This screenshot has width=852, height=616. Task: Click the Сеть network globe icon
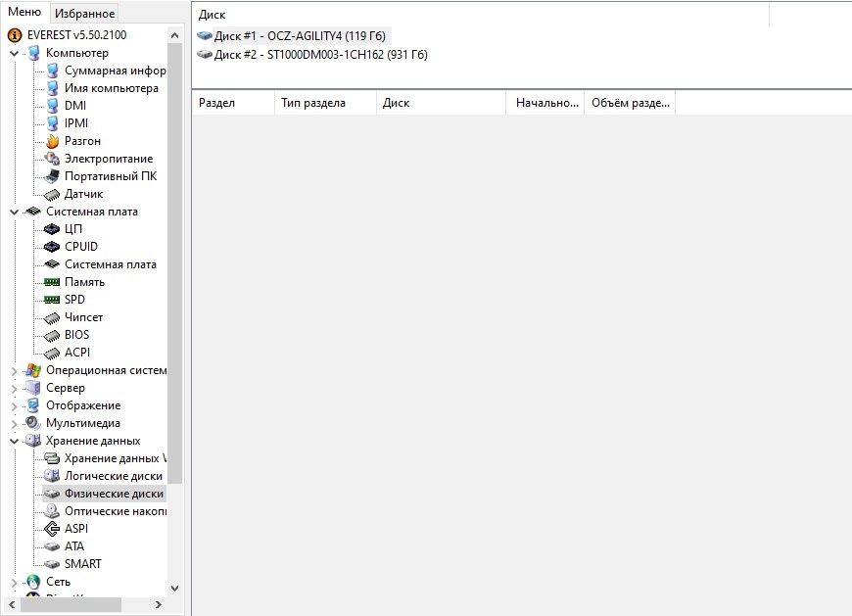pos(33,582)
